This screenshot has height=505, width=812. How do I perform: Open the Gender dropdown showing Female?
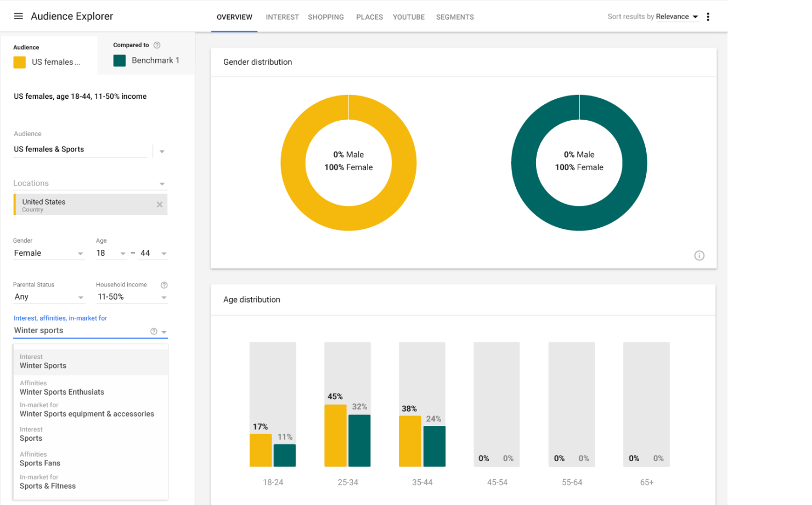click(48, 253)
